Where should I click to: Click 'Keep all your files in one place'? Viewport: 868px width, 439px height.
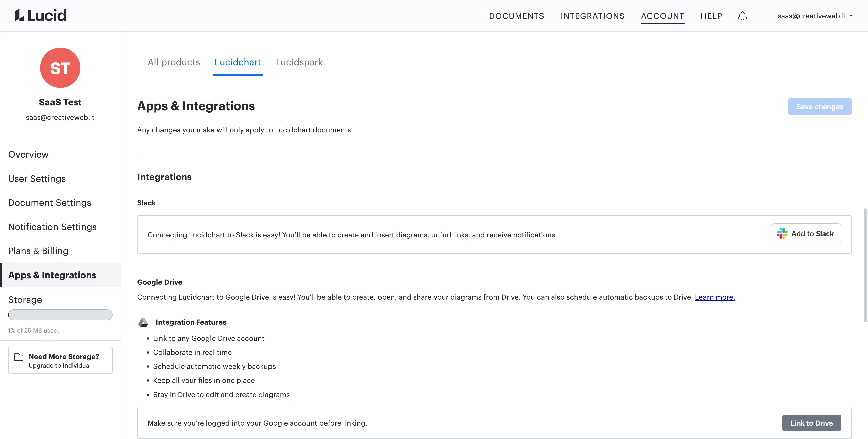point(204,380)
